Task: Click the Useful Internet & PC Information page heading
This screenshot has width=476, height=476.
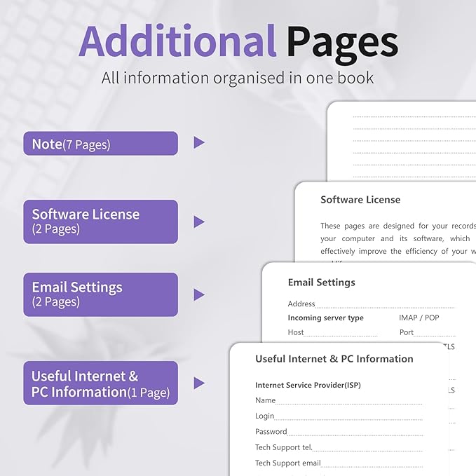Action: (x=334, y=359)
